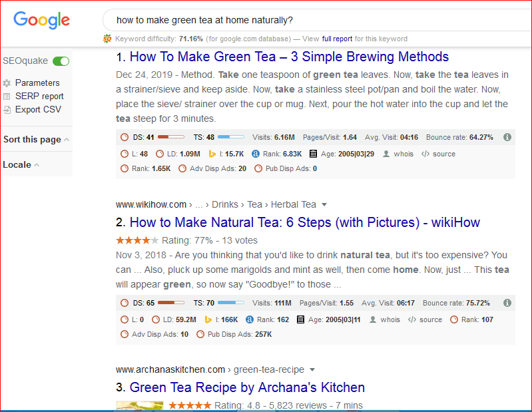
Task: Click Pages/Visit: 1.55 value
Action: click(346, 303)
